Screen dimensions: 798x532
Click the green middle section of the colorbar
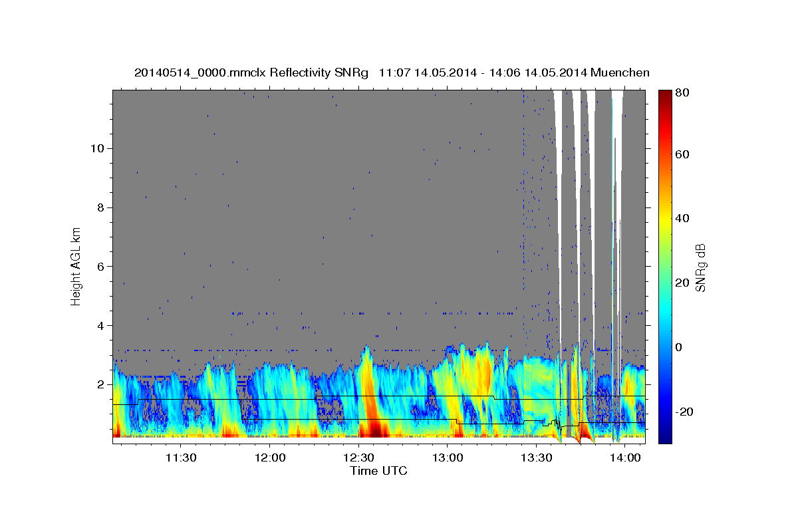(664, 266)
